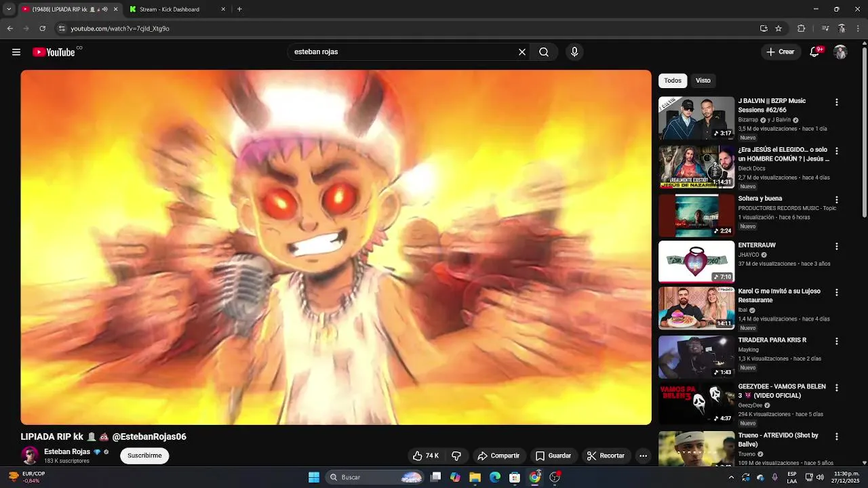Open options for ENTERRAUW video
868x488 pixels.
point(836,247)
